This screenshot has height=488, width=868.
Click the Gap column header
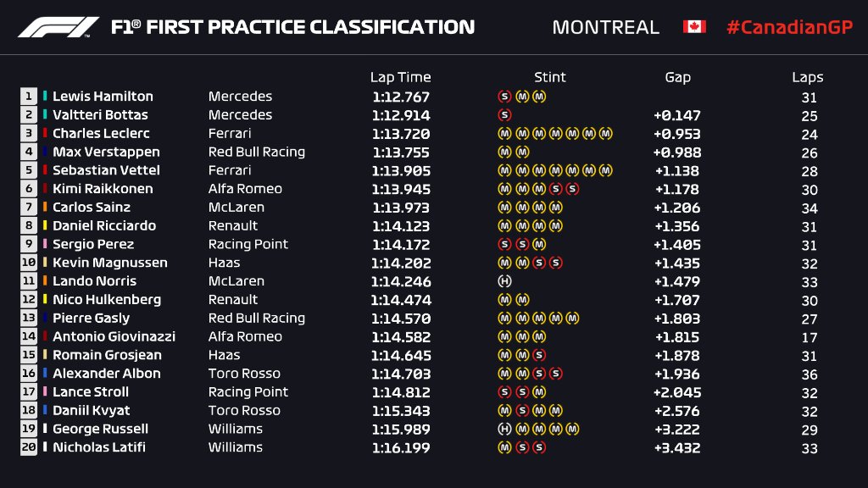pyautogui.click(x=677, y=77)
